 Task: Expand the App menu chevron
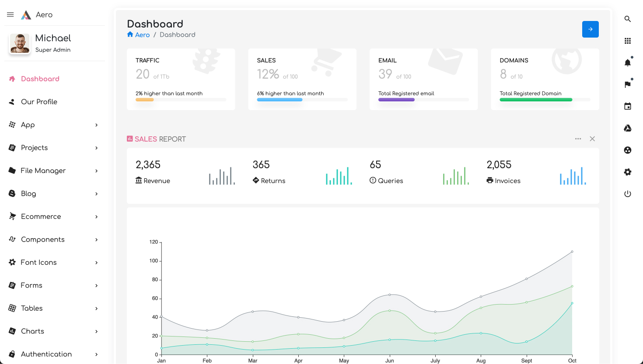[x=97, y=125]
